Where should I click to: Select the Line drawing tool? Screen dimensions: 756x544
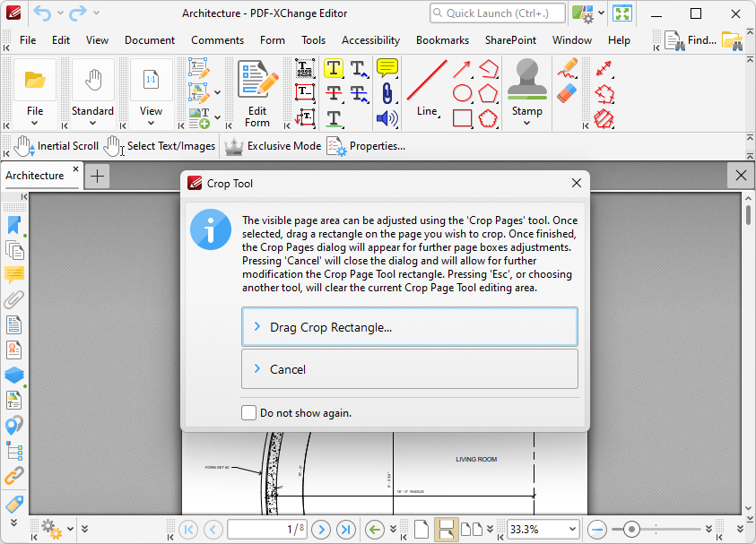(427, 89)
